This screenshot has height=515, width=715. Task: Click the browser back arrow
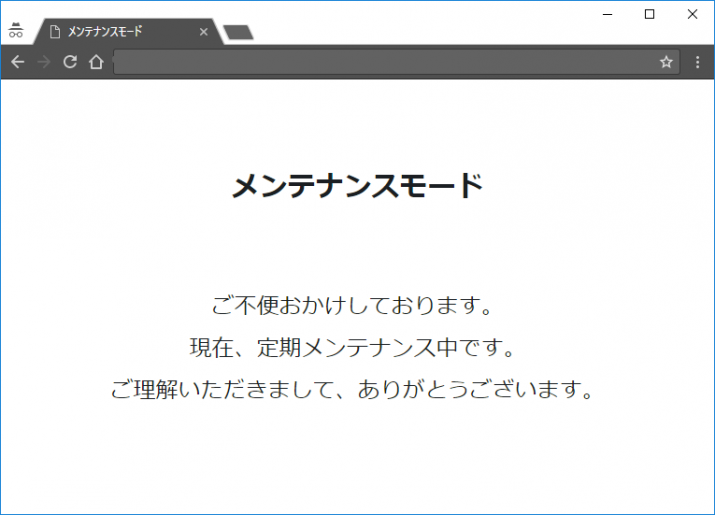pyautogui.click(x=18, y=62)
